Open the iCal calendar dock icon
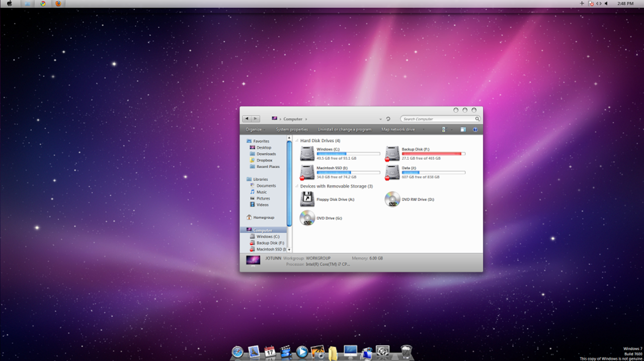 (270, 352)
